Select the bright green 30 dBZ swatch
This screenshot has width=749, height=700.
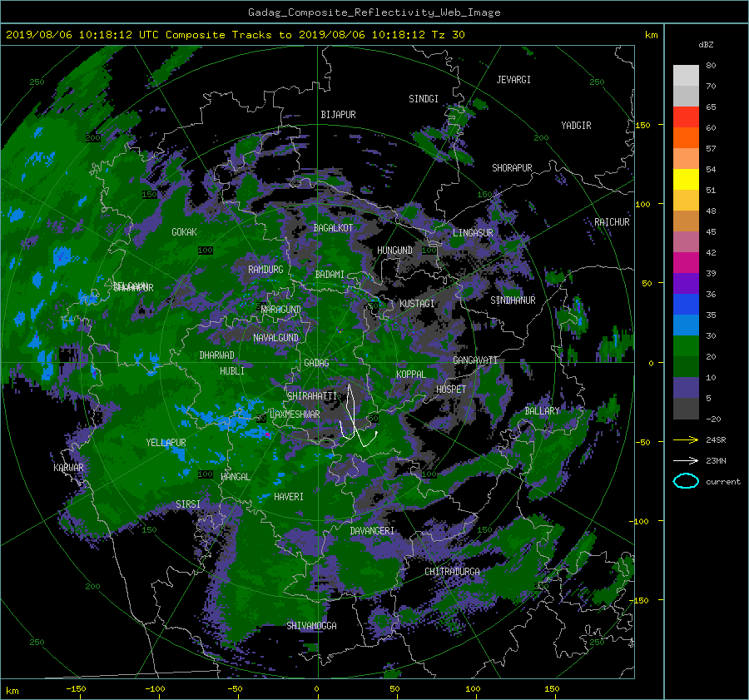pos(686,345)
